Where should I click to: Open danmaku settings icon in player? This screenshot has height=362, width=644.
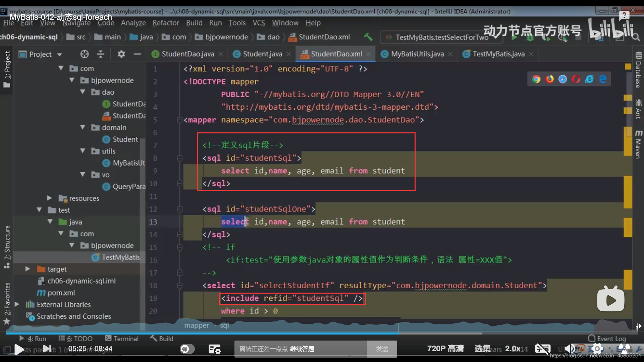pyautogui.click(x=214, y=349)
